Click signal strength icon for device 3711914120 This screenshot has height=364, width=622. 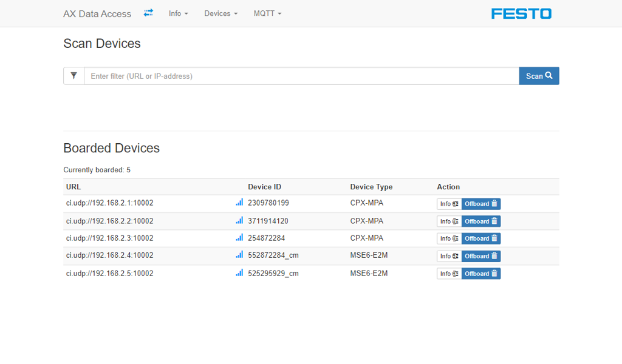(239, 221)
